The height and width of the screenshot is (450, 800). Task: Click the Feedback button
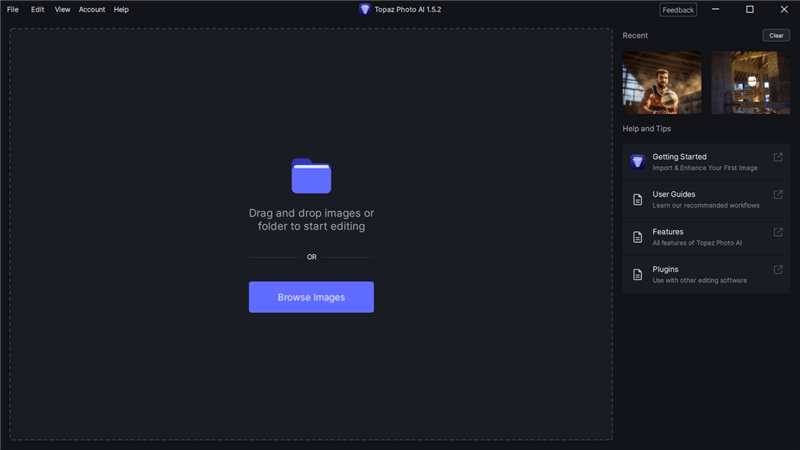(x=678, y=10)
